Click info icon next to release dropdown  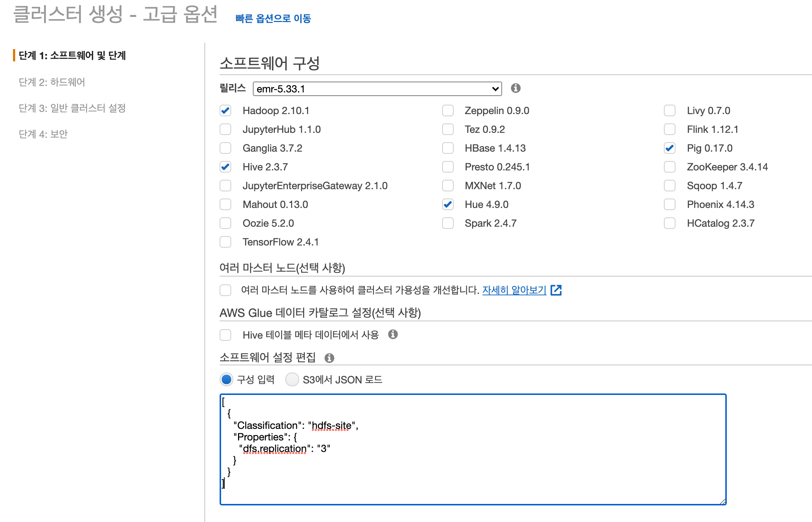tap(515, 88)
